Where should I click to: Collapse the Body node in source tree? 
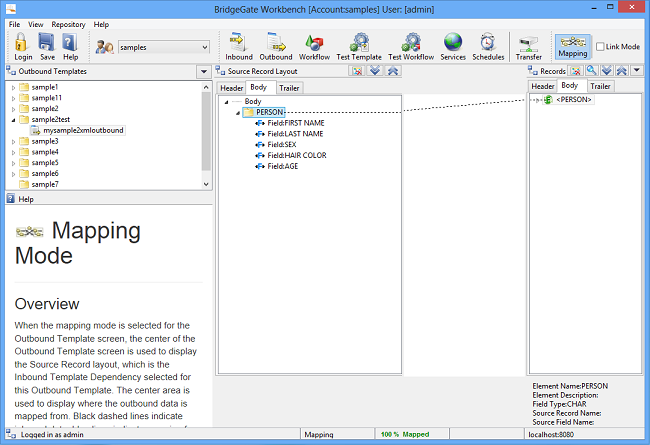226,102
